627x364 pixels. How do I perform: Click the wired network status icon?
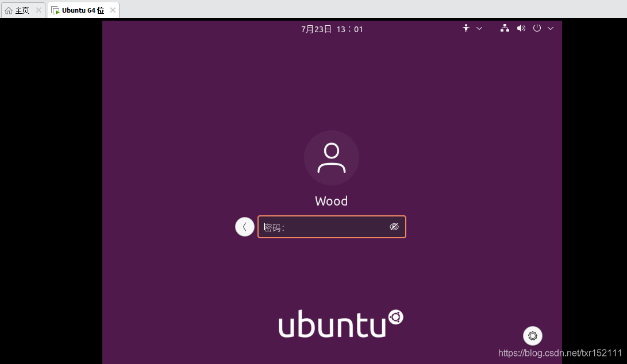(505, 28)
